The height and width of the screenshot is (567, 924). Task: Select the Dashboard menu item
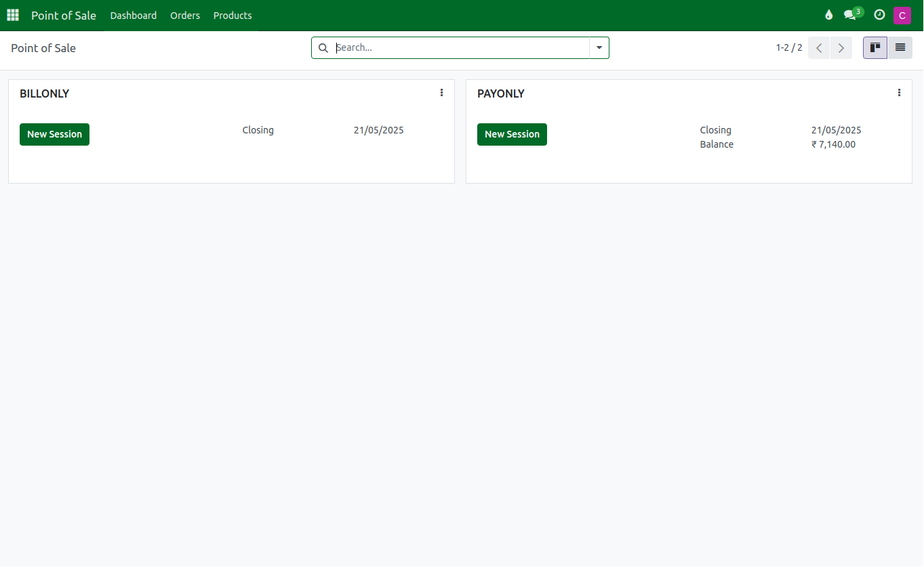[x=133, y=15]
